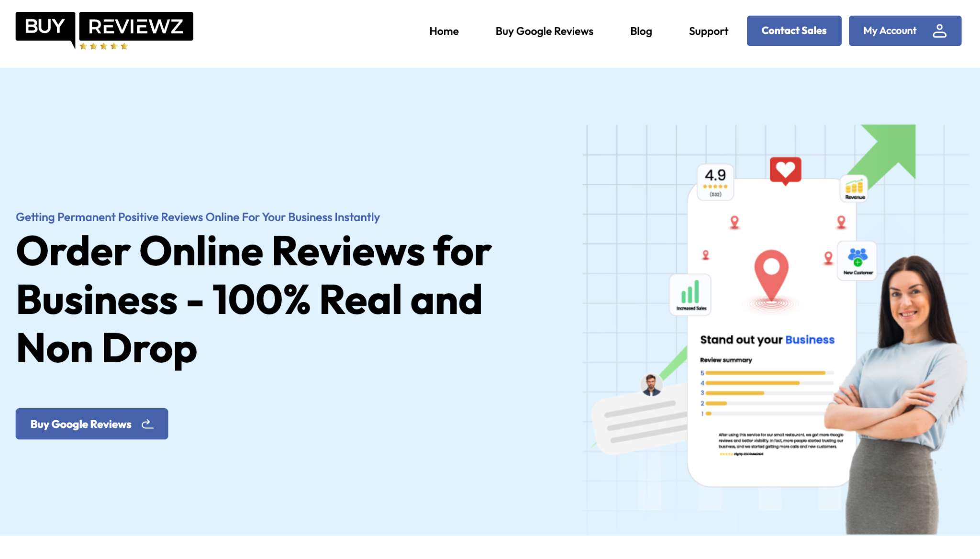Open the Home menu item
Image resolution: width=980 pixels, height=559 pixels.
[x=444, y=31]
